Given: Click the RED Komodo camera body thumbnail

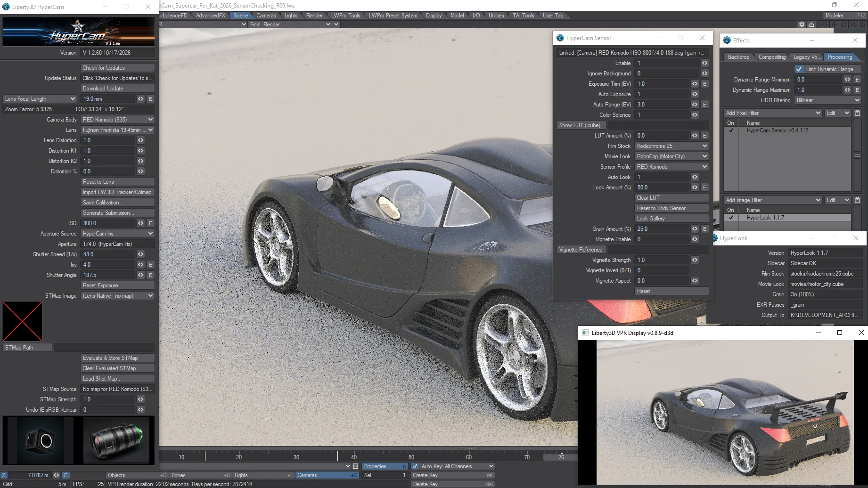Looking at the screenshot, I should (41, 440).
